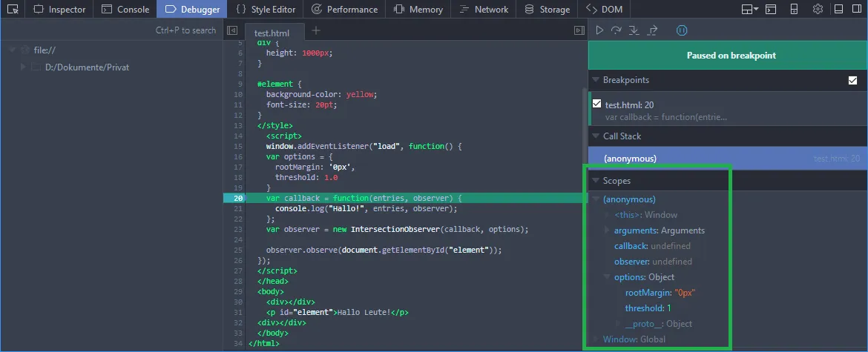Click the test.html: 20 breakpoint entry
Image resolution: width=868 pixels, height=352 pixels.
coord(728,110)
